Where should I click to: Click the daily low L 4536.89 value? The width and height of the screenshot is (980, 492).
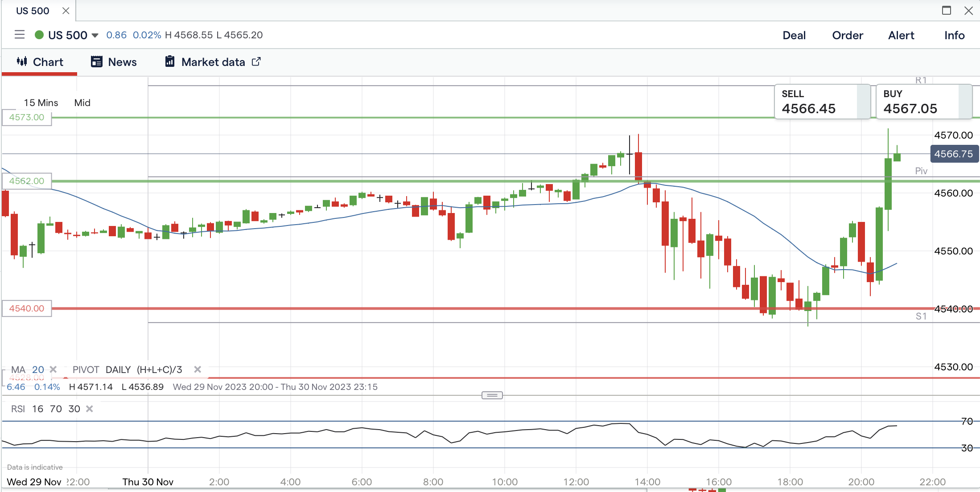(x=143, y=387)
